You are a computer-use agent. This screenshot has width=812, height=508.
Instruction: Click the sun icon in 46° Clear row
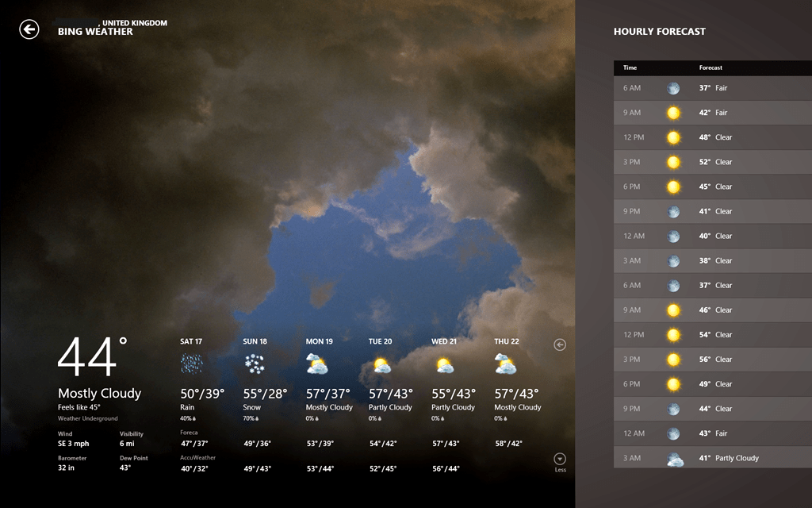[673, 310]
